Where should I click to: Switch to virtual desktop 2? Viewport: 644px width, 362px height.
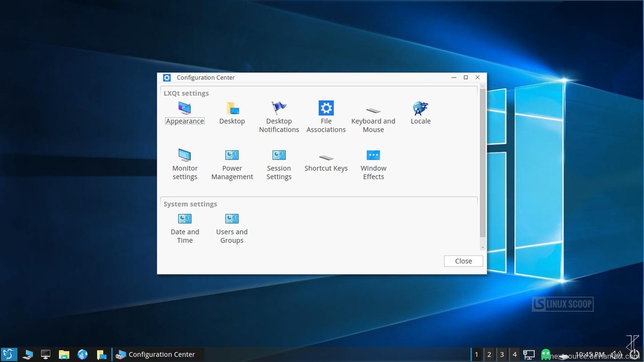[x=489, y=354]
